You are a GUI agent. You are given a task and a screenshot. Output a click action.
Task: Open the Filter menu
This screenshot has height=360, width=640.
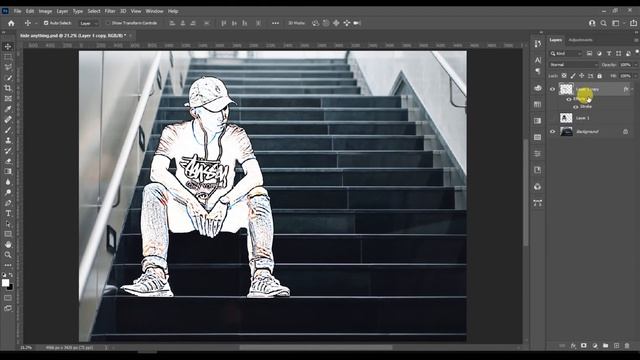point(110,11)
